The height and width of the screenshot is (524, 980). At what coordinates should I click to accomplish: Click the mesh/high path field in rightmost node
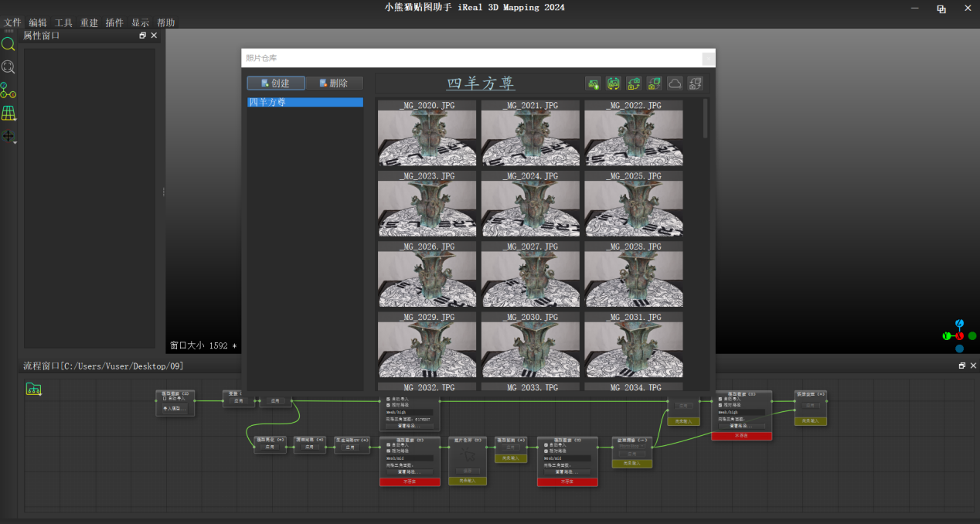click(x=742, y=412)
